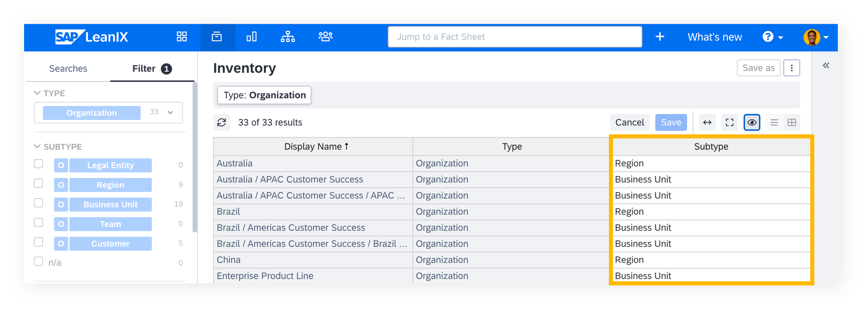Open the Inventory icon in navbar
The height and width of the screenshot is (314, 868).
pos(217,36)
